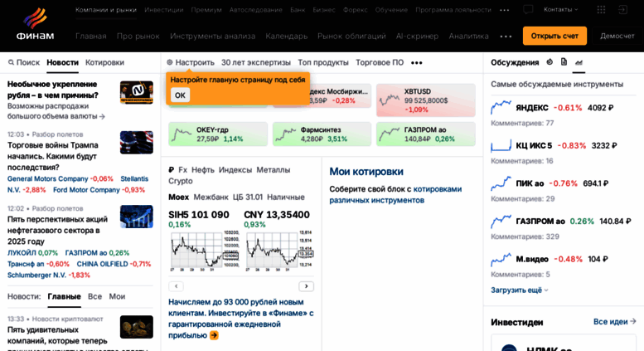Open the AI-скринер menu item
The width and height of the screenshot is (644, 351).
point(417,37)
